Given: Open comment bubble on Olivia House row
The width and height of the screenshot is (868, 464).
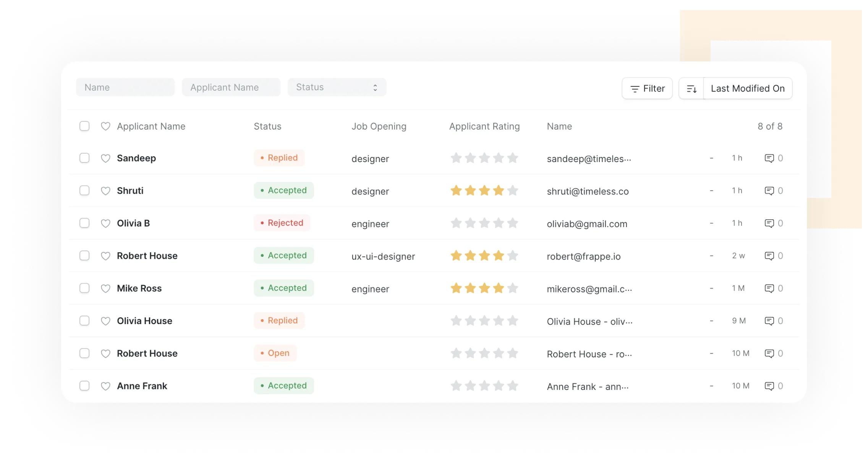Looking at the screenshot, I should [x=769, y=321].
